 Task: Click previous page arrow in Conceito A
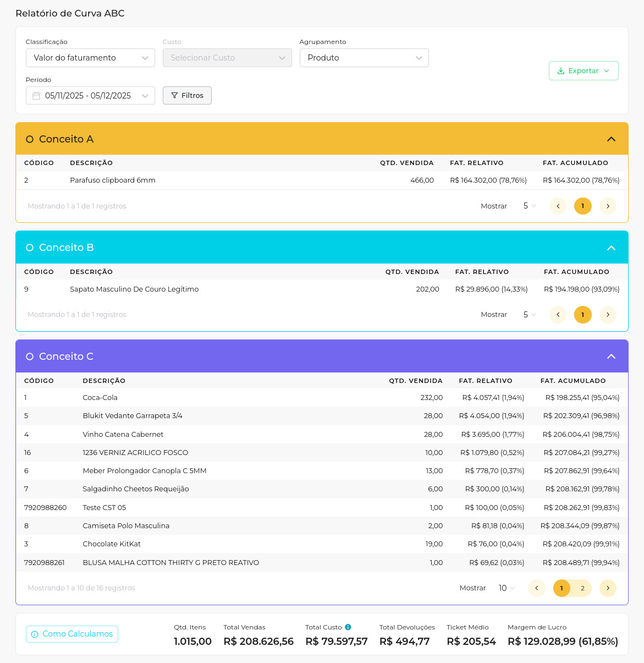coord(558,206)
